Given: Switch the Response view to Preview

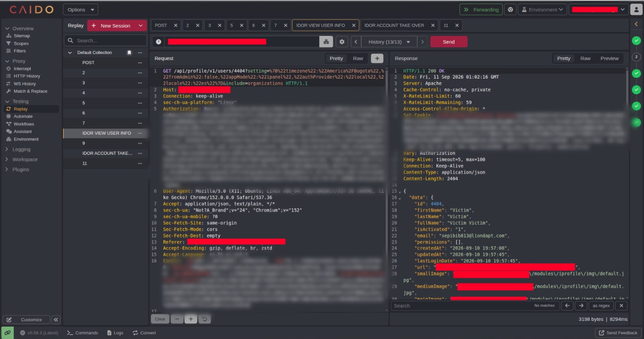Looking at the screenshot, I should pyautogui.click(x=609, y=58).
